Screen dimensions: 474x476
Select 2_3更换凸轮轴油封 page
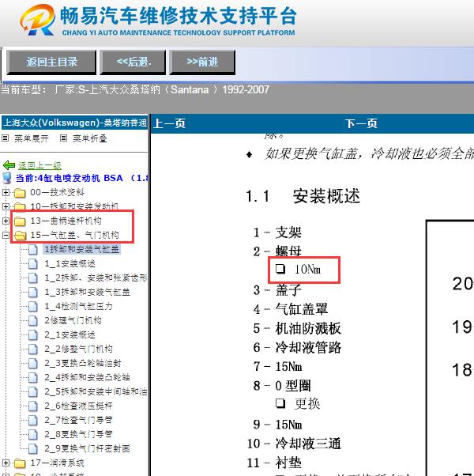(x=83, y=363)
